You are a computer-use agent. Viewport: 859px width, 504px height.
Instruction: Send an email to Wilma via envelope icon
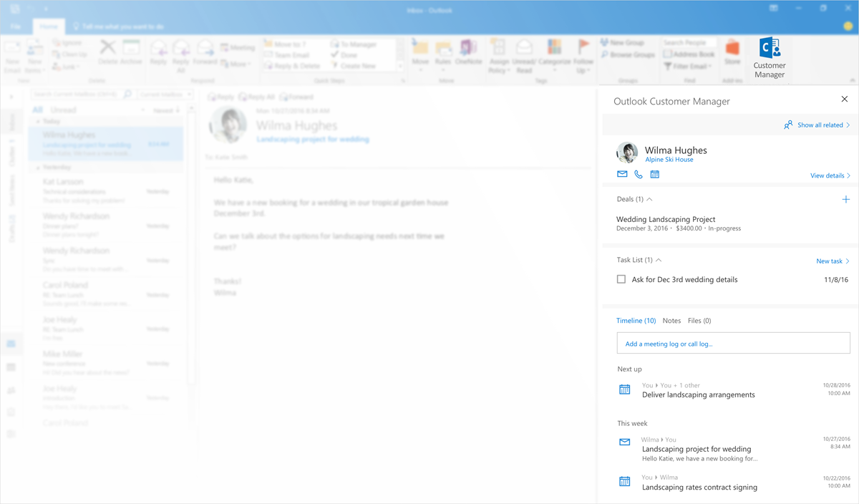click(621, 174)
